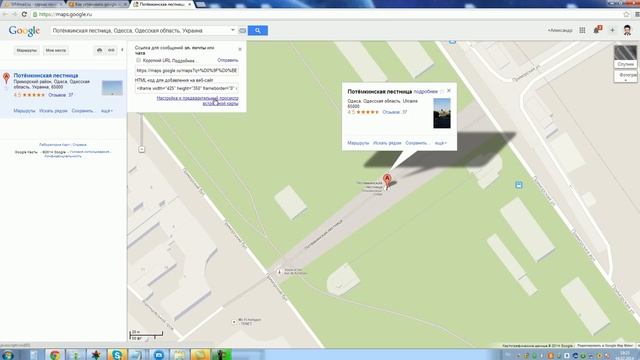640x360 pixels.
Task: Open the Отзывов 37 link in left panel
Action: coord(61,95)
